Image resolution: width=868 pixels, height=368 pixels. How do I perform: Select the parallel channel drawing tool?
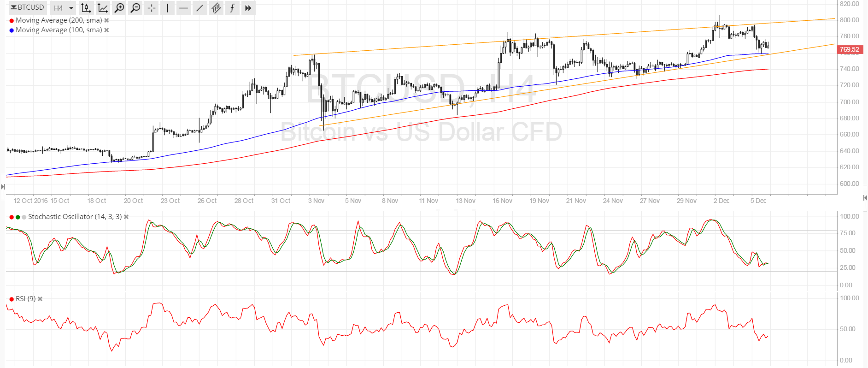(x=216, y=8)
